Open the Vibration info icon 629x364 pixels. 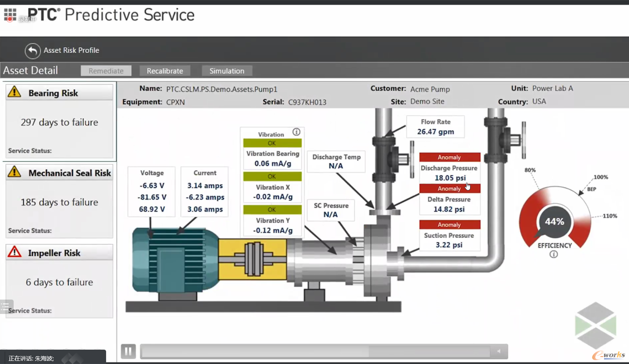tap(296, 132)
